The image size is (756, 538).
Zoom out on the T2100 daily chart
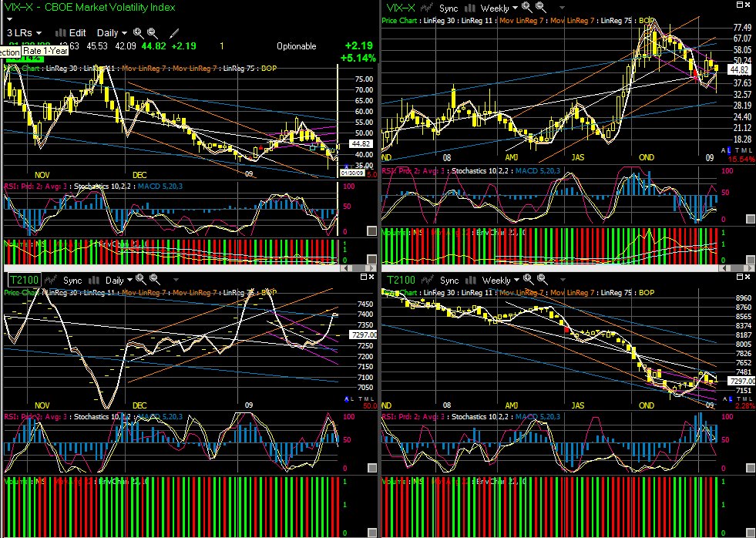(x=154, y=279)
